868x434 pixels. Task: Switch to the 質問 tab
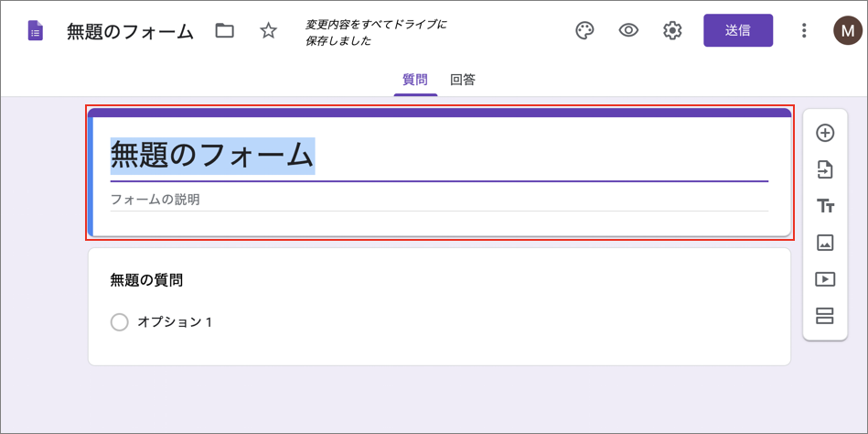click(x=415, y=80)
